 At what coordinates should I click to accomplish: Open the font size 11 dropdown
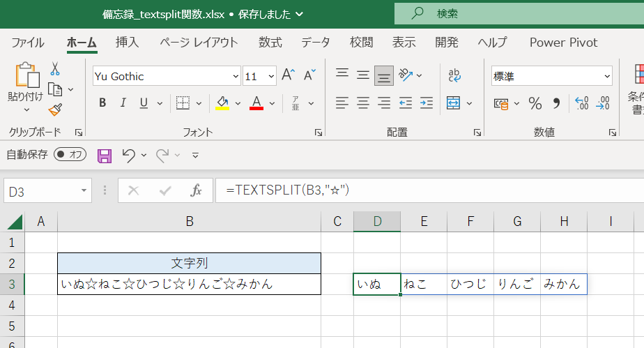pyautogui.click(x=271, y=77)
